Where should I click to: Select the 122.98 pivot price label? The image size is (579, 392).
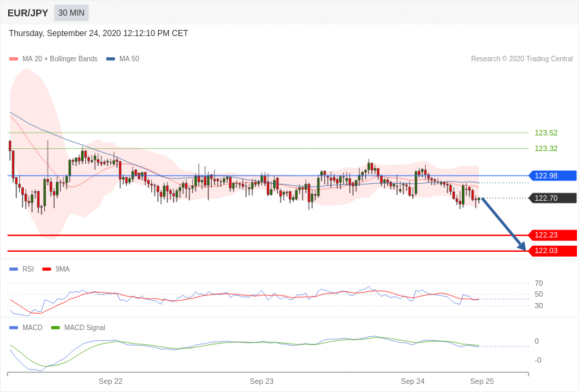553,176
